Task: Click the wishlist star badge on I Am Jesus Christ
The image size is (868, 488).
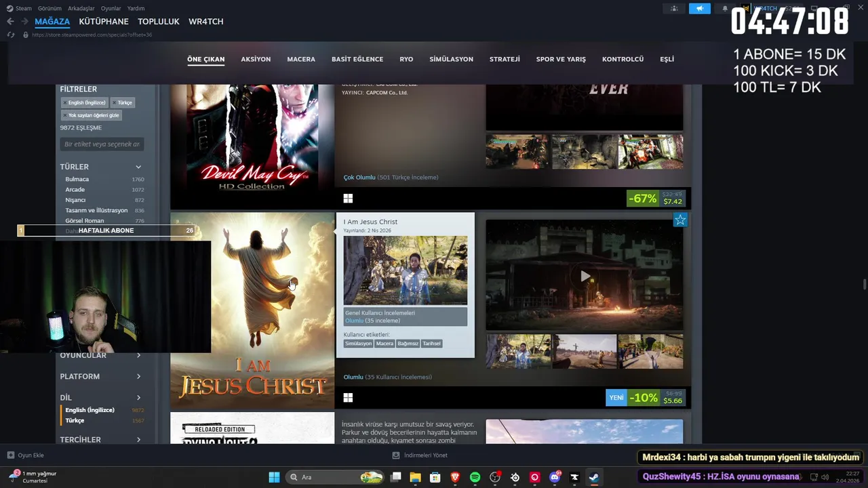Action: pyautogui.click(x=680, y=220)
